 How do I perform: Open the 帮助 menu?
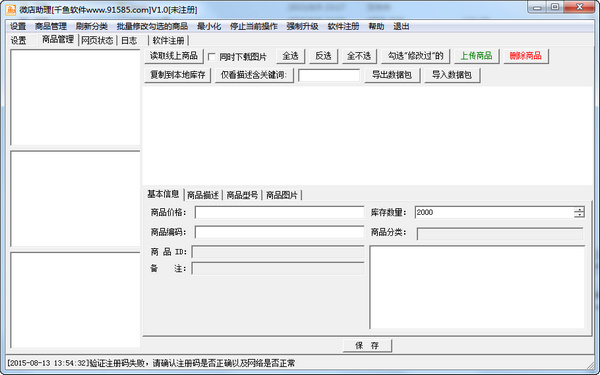coord(376,26)
